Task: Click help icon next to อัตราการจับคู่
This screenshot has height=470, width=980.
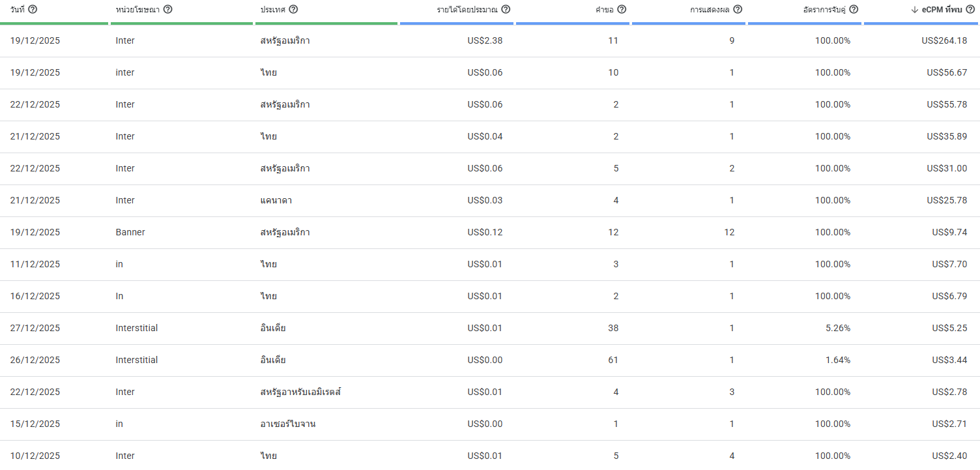Action: click(854, 9)
